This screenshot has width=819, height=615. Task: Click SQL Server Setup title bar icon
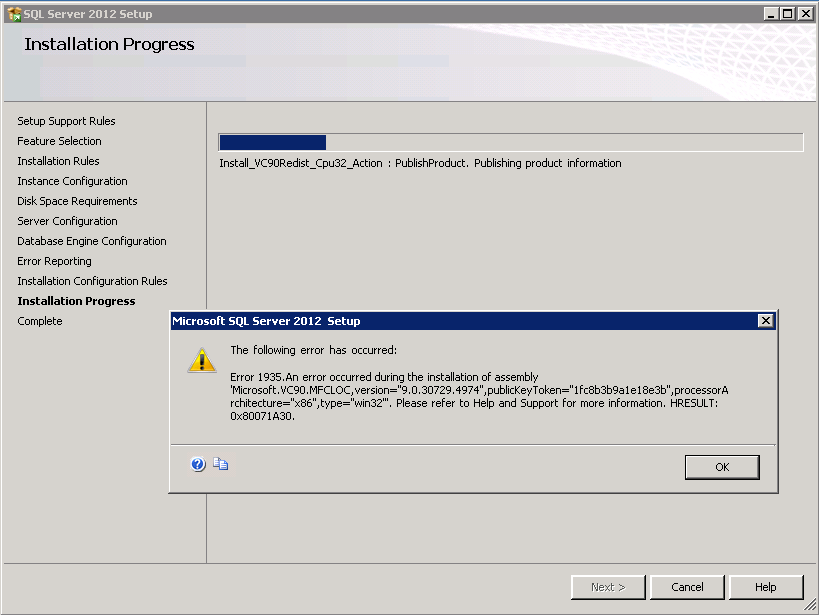click(x=14, y=14)
